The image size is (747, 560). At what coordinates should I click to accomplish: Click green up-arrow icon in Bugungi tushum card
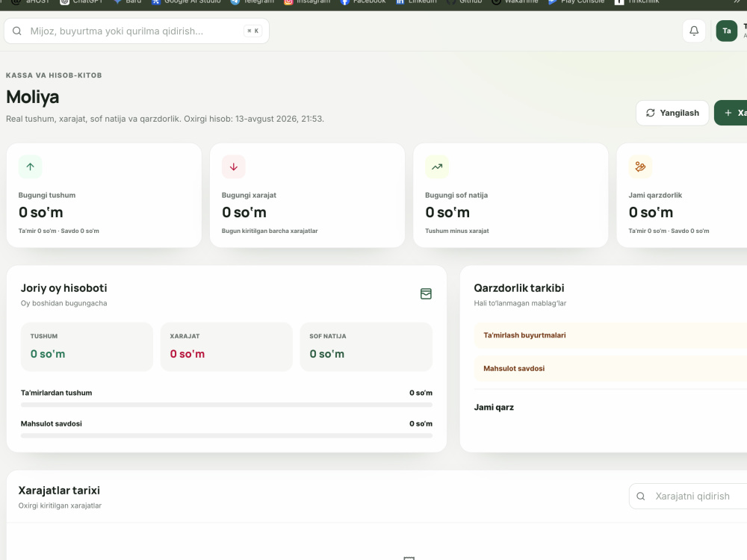pos(30,167)
